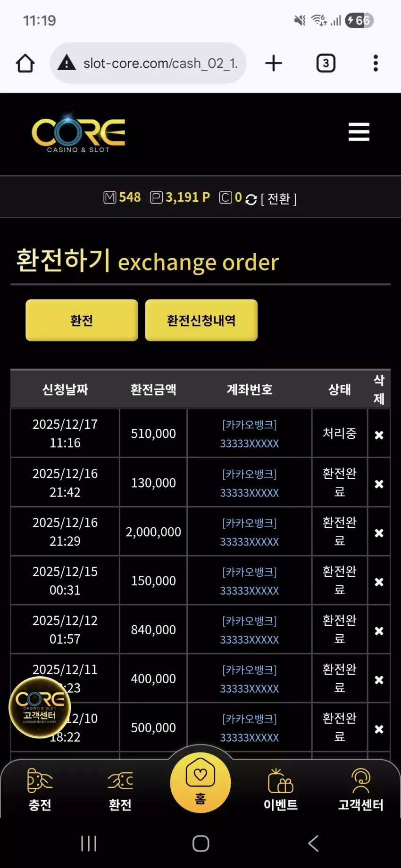This screenshot has width=401, height=868.
Task: Delete the 2,000,000 exchange row
Action: tap(379, 533)
